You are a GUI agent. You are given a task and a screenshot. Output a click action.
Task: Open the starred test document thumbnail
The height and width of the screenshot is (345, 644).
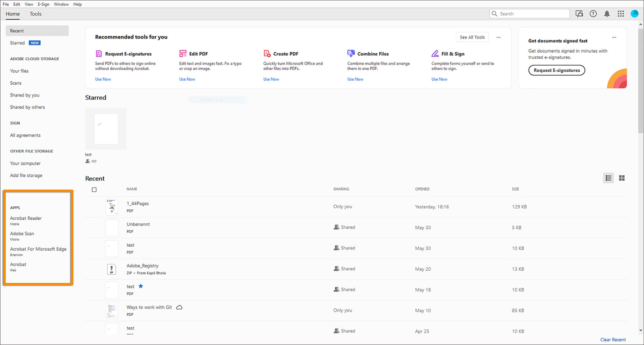coord(106,129)
